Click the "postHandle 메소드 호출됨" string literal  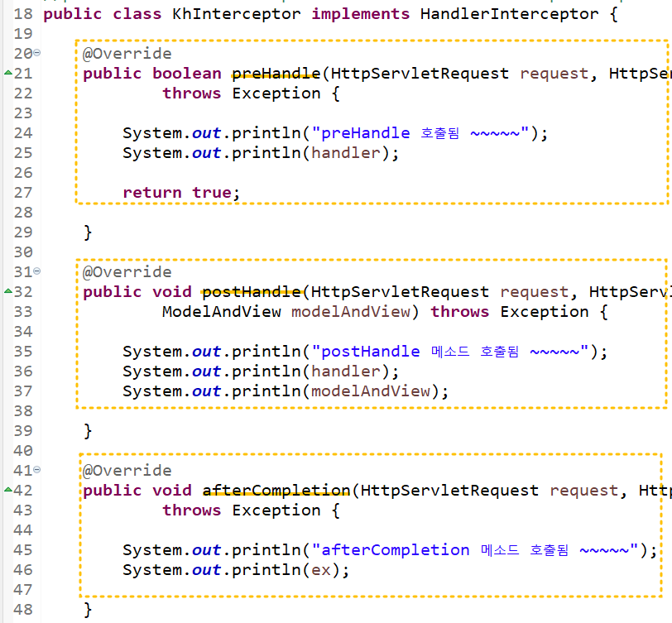450,352
